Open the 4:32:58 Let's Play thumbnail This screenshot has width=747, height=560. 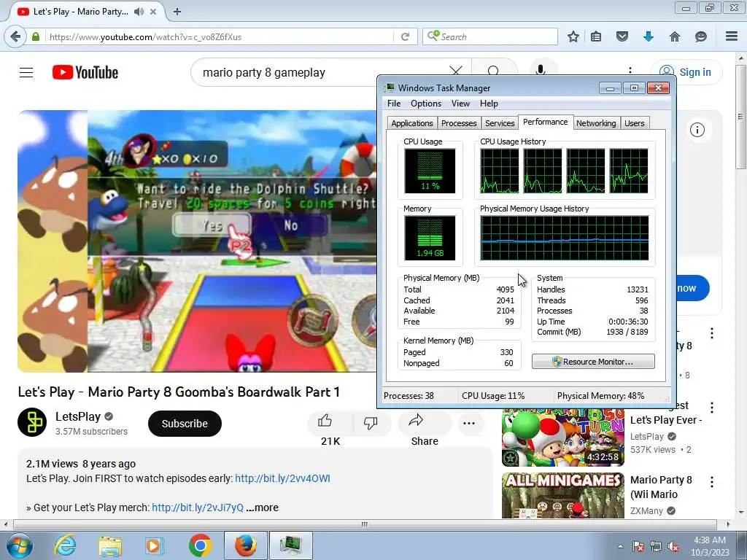click(x=562, y=437)
